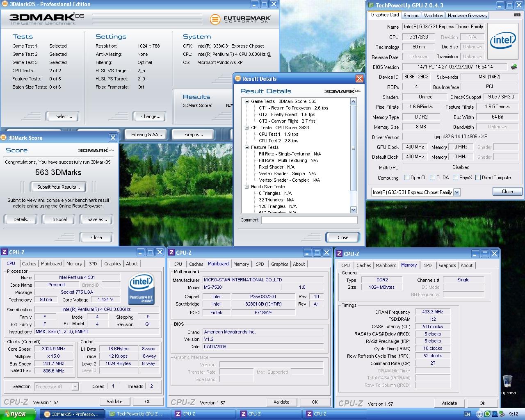Screen dimensions: 525x420
Task: Enable the DirectCompute checkbox
Action: coord(478,178)
